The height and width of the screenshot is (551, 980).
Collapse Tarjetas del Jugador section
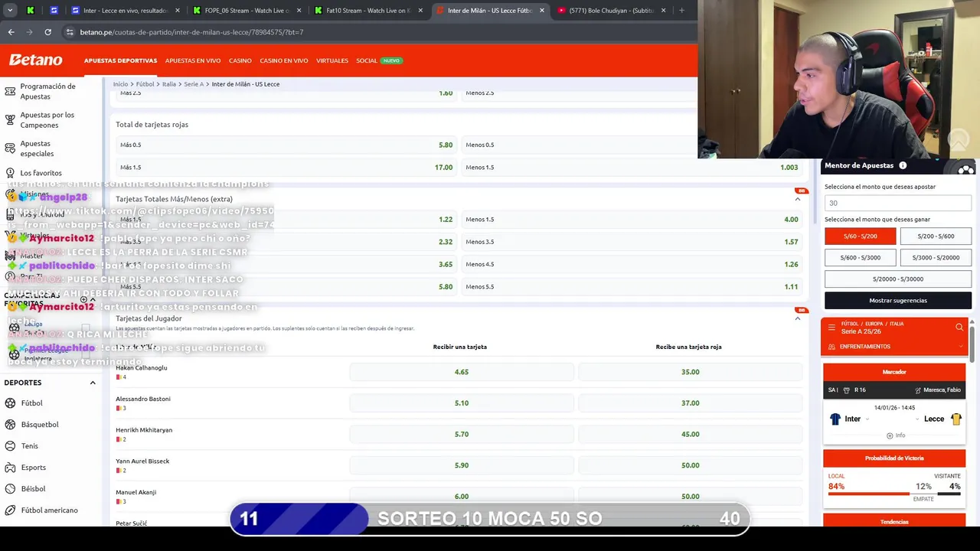[798, 318]
